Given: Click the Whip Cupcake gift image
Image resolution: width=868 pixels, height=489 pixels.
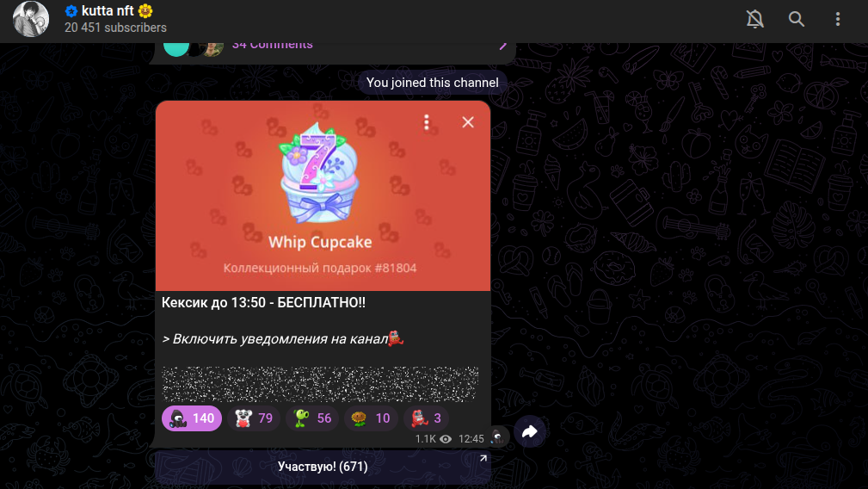Looking at the screenshot, I should 319,171.
